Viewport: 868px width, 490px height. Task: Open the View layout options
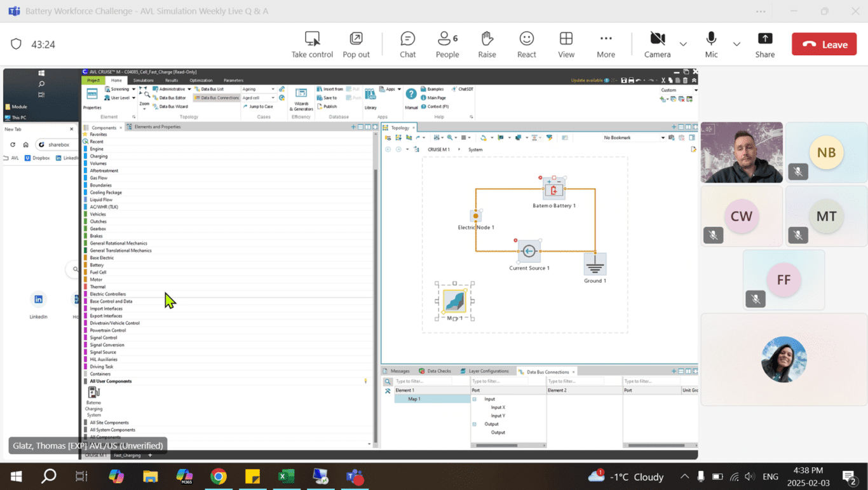click(566, 44)
